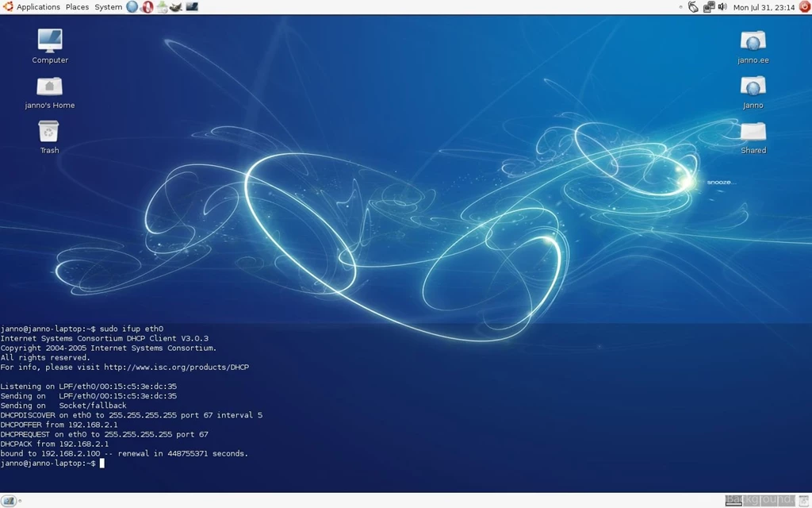Toggle the Show Desktop button at bottom left
Screen dimensions: 812x508
click(x=9, y=501)
